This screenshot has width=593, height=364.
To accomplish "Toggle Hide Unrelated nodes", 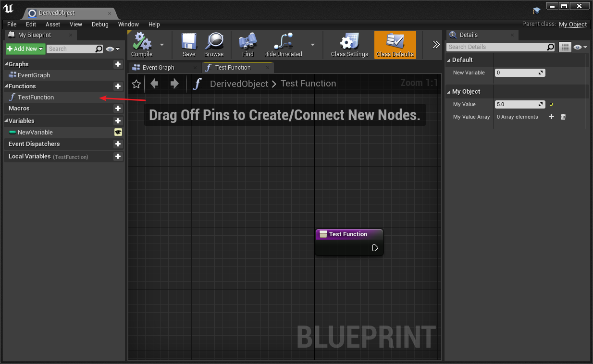I will [x=283, y=45].
